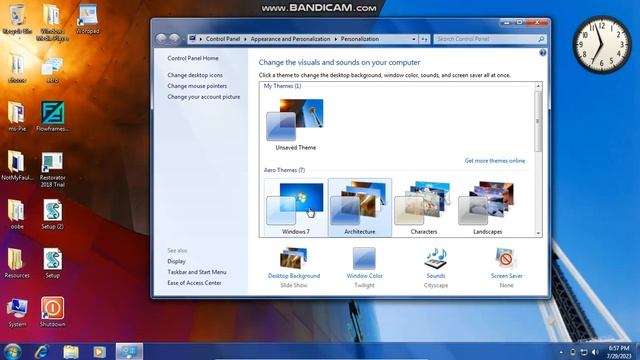Open the Windows Media Player desktop icon
640x360 pixels.
52,22
